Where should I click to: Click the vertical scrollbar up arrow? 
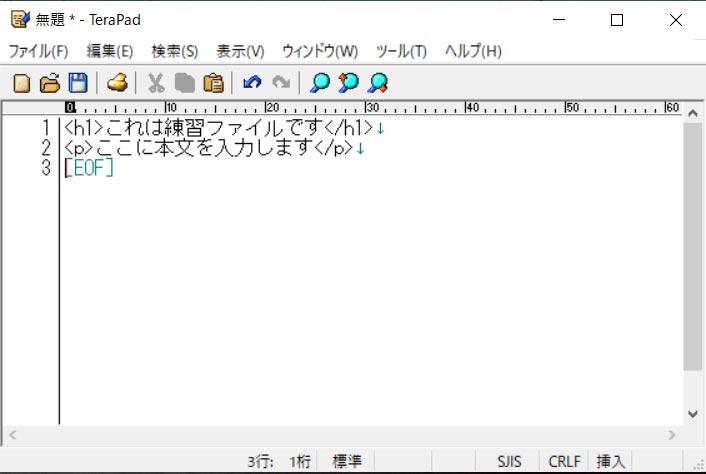click(x=693, y=113)
